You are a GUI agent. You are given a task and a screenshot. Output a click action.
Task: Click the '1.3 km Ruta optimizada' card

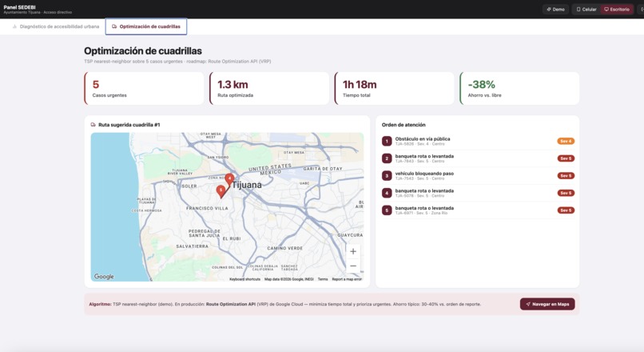[269, 89]
